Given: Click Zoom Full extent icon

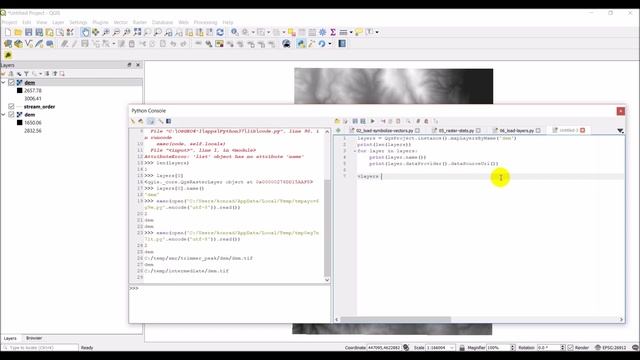Looking at the screenshot, I should pyautogui.click(x=137, y=32).
